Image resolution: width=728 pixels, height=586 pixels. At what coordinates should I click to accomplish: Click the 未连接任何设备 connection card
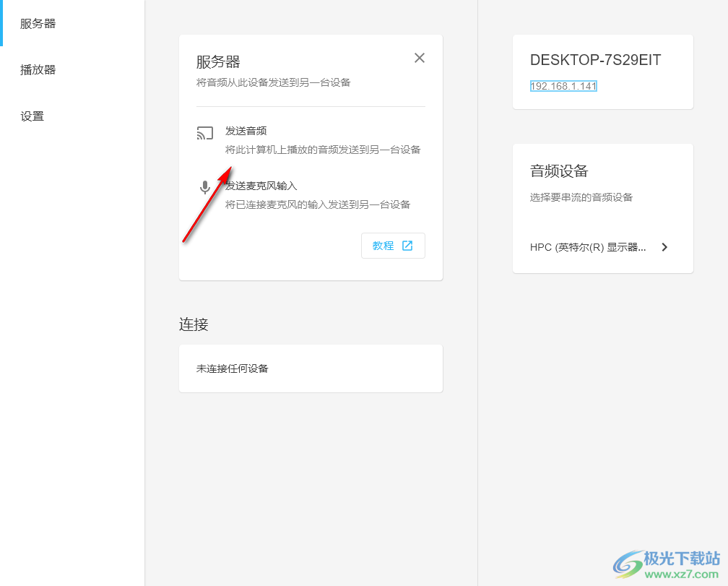click(x=311, y=369)
